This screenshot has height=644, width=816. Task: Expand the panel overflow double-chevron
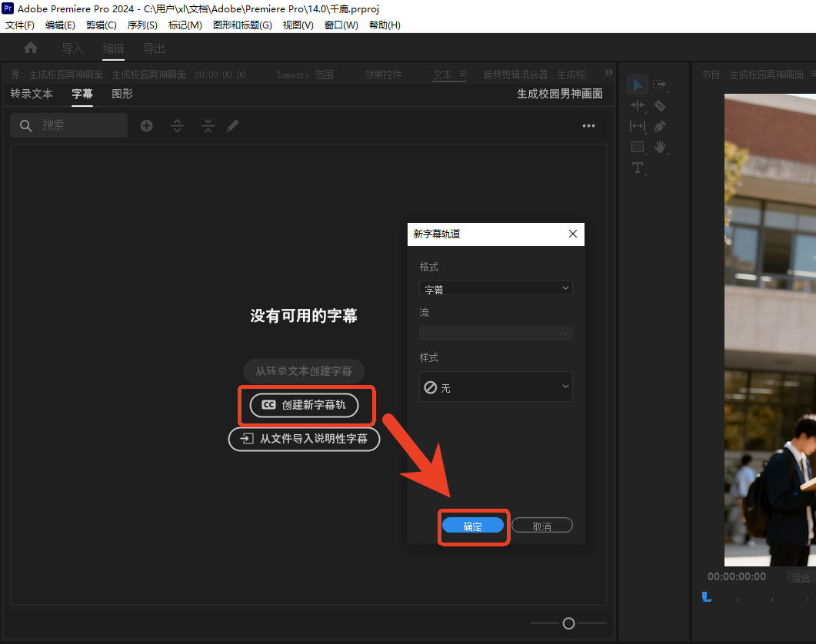coord(609,72)
